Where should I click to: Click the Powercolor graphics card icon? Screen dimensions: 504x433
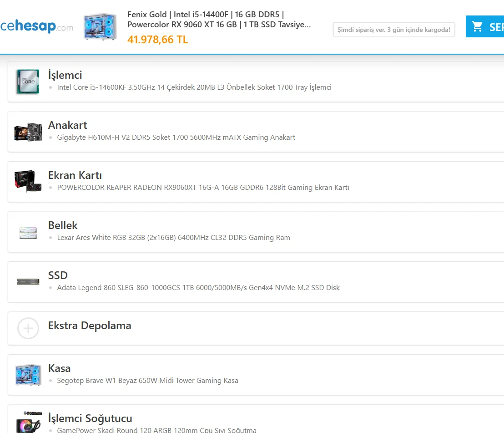[x=28, y=181]
